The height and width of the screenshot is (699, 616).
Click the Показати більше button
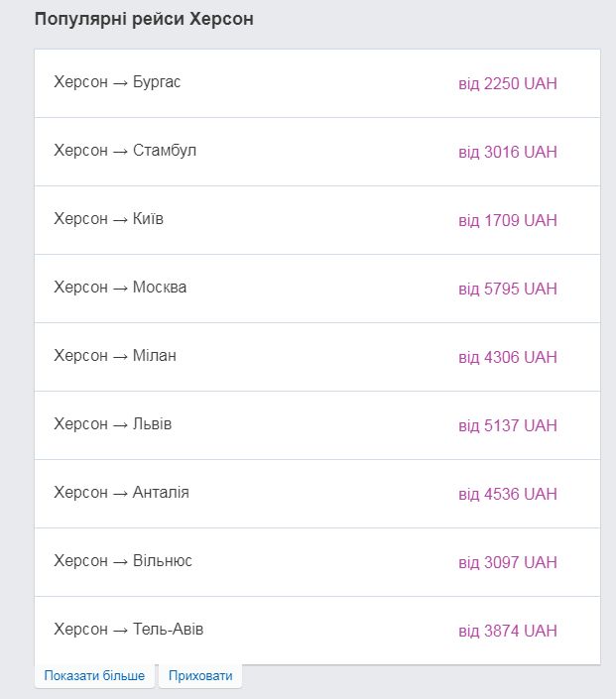tap(94, 676)
